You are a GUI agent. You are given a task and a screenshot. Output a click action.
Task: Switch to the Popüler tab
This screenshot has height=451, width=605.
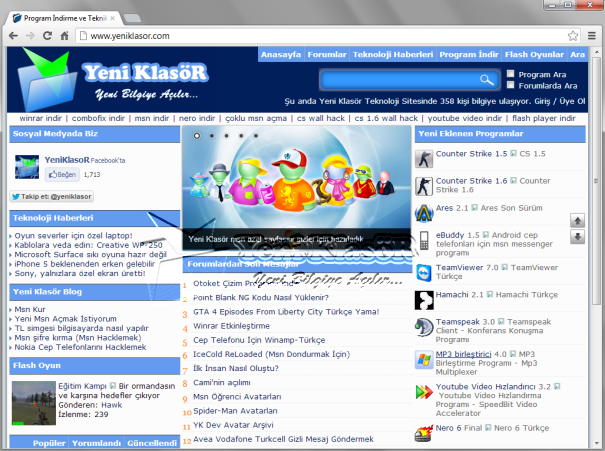tap(50, 443)
